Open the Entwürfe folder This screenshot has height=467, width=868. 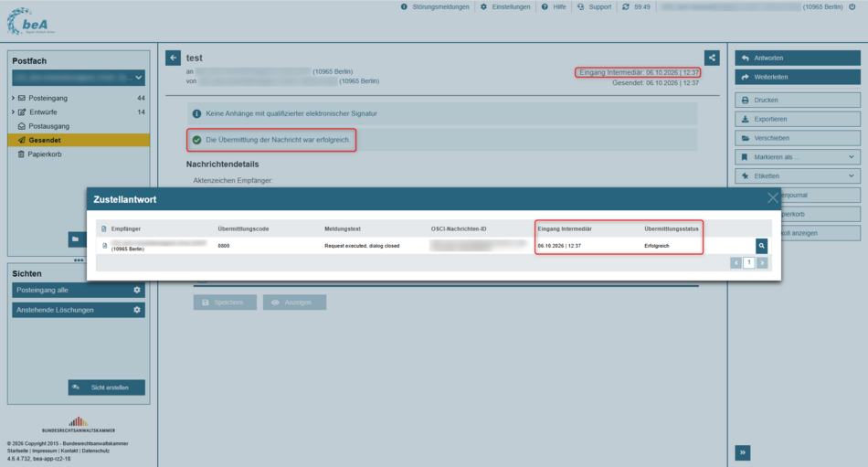pyautogui.click(x=43, y=111)
